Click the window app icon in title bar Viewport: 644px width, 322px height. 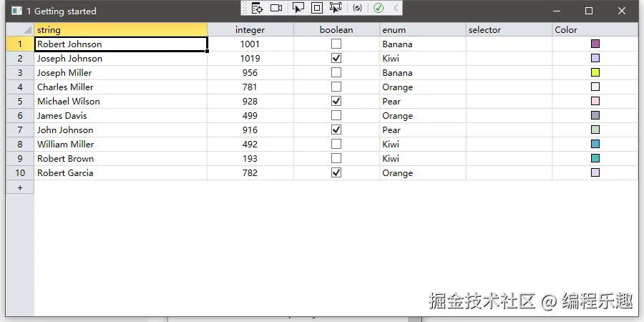[x=16, y=11]
